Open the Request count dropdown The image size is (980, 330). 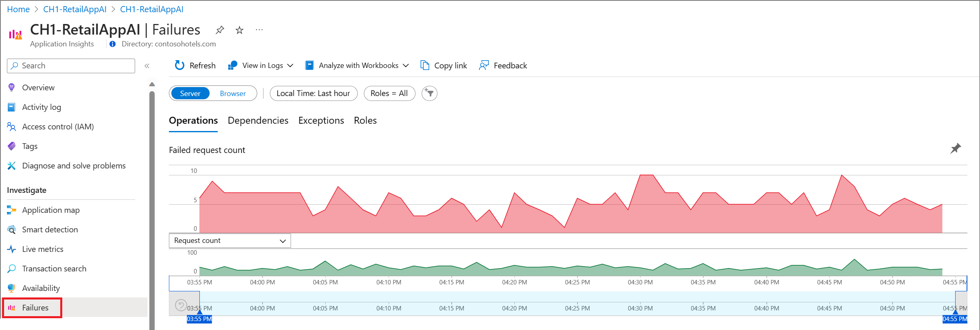pyautogui.click(x=230, y=240)
